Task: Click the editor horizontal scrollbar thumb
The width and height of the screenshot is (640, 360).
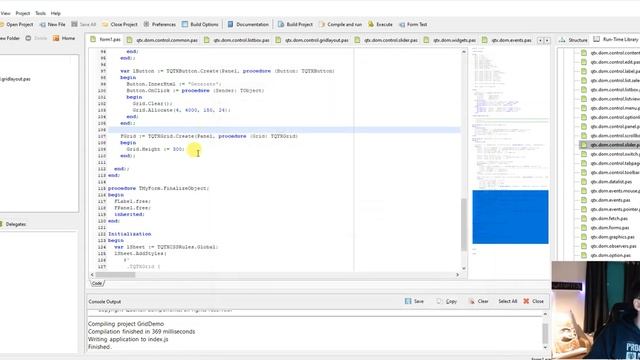Action: [115, 275]
